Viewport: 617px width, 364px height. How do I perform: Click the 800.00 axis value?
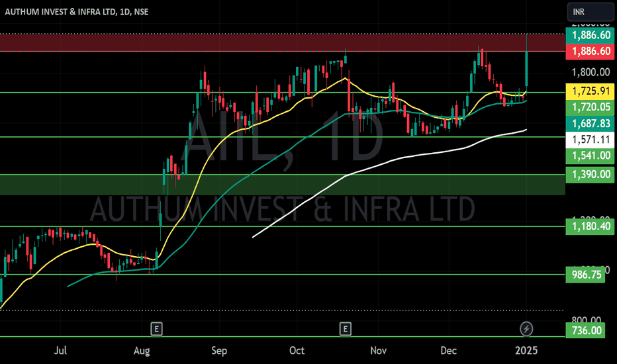(587, 319)
